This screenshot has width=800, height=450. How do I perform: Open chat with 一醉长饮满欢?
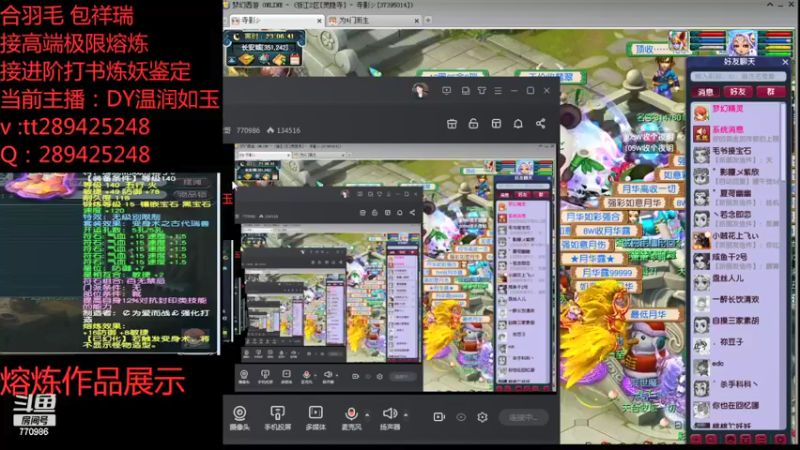pos(736,304)
